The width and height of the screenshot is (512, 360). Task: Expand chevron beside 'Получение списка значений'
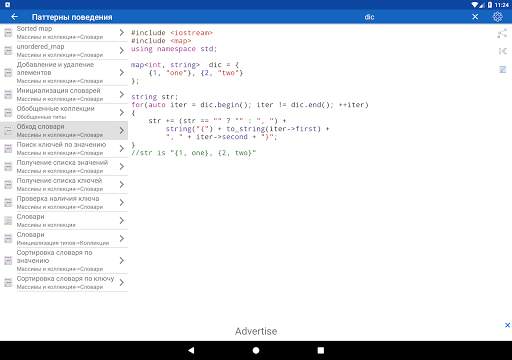coord(122,167)
